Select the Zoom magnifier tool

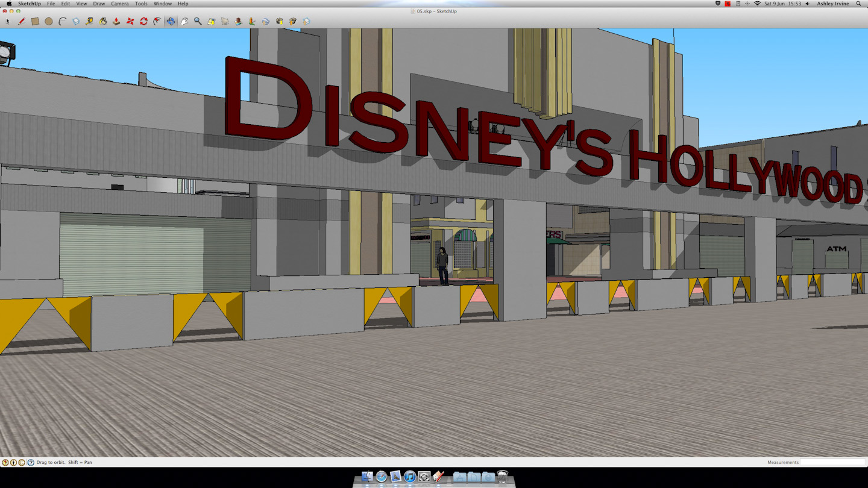(198, 21)
